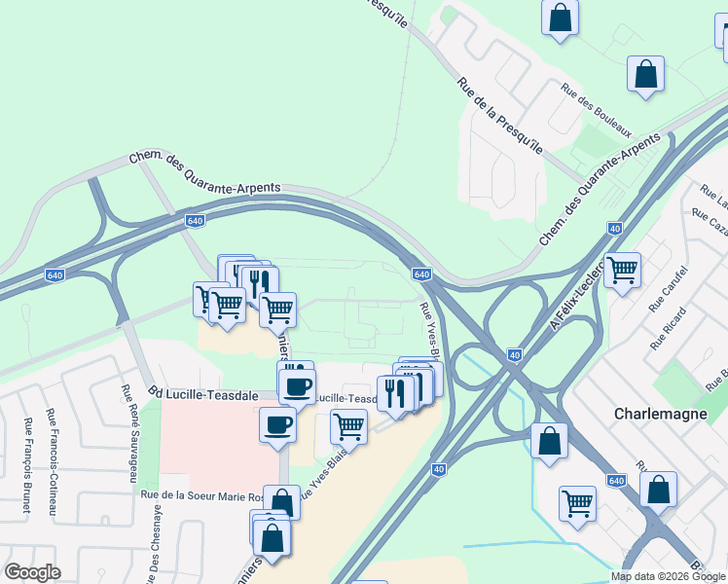Open the front restaurant marker near Rue Yves-Blais
728x584 pixels.
pyautogui.click(x=395, y=396)
